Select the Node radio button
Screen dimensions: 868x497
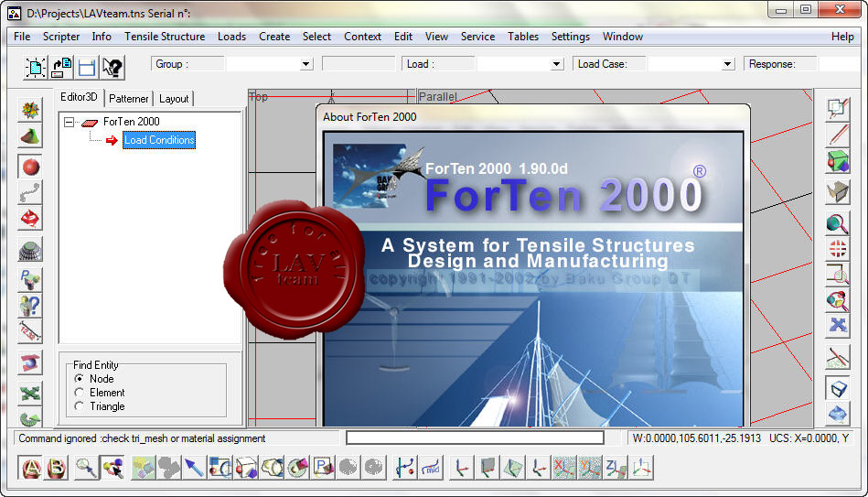[80, 378]
